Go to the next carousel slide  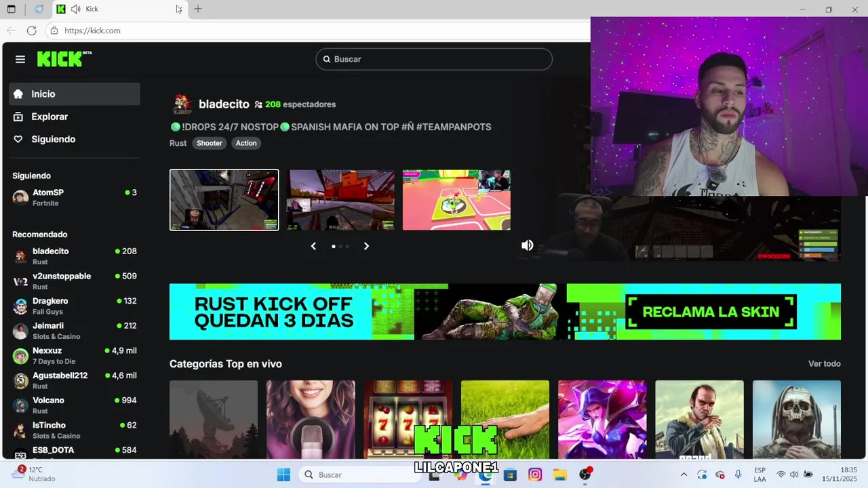pos(366,246)
